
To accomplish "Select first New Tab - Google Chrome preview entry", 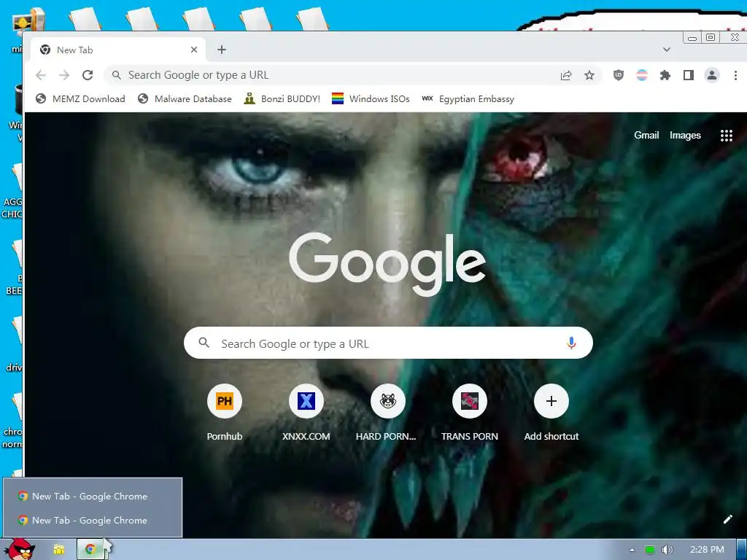I will point(93,496).
